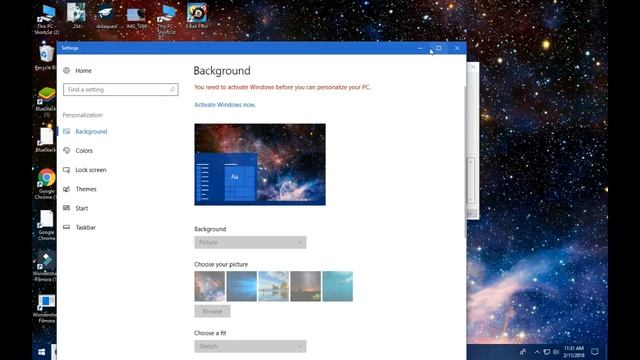640x360 pixels.
Task: Select the Start icon in sidebar
Action: point(67,208)
